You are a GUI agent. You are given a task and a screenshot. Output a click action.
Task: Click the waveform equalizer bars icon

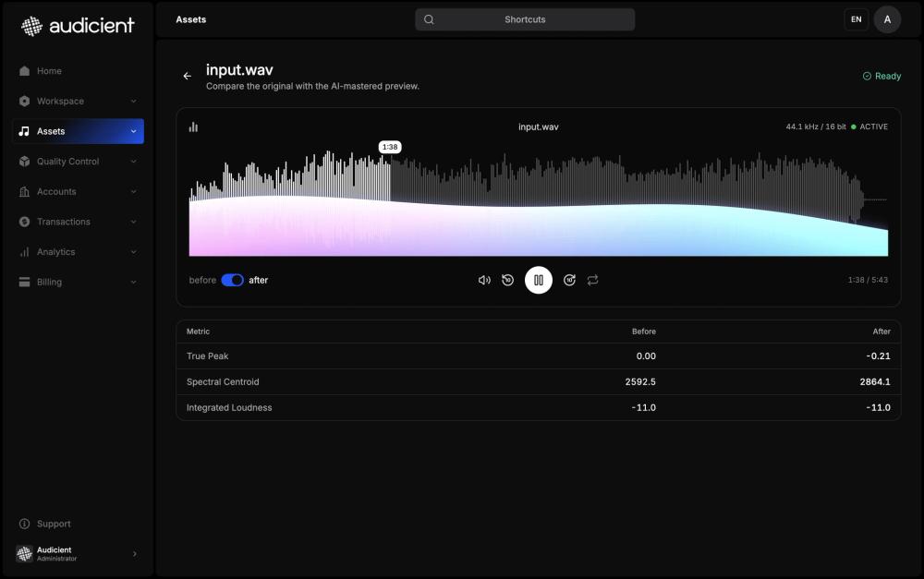pyautogui.click(x=193, y=127)
